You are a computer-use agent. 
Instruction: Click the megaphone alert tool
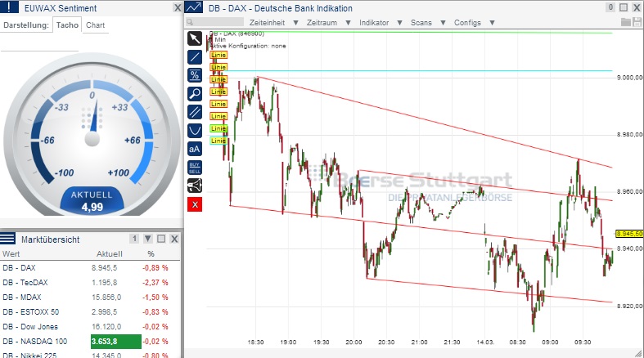click(x=195, y=186)
